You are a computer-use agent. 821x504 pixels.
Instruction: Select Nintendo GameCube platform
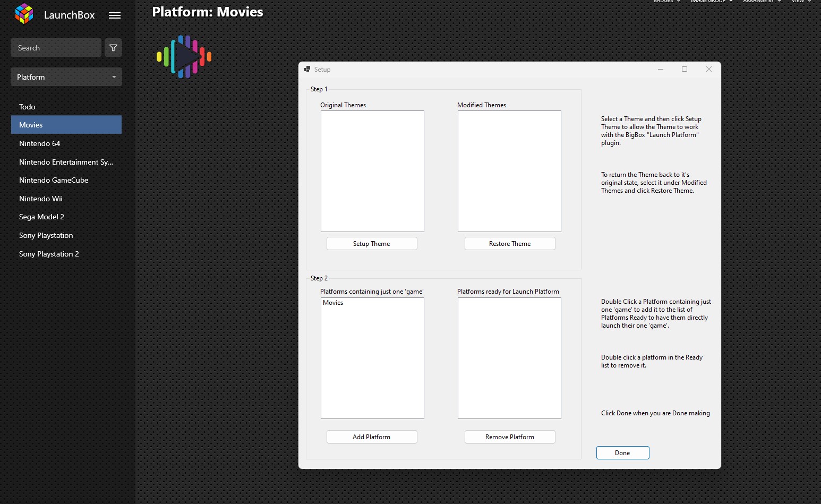66,180
